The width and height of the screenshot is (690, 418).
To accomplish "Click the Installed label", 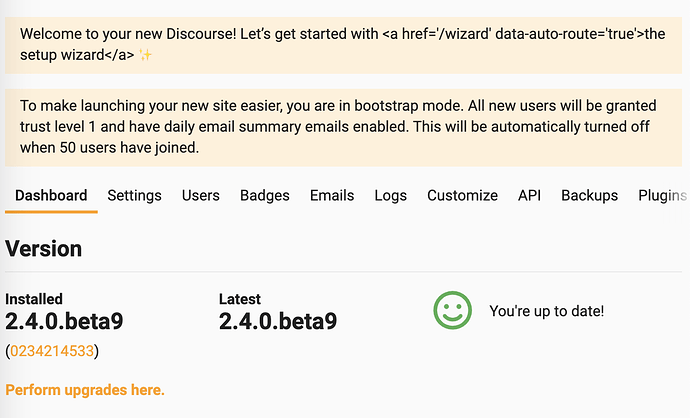I will pos(34,299).
